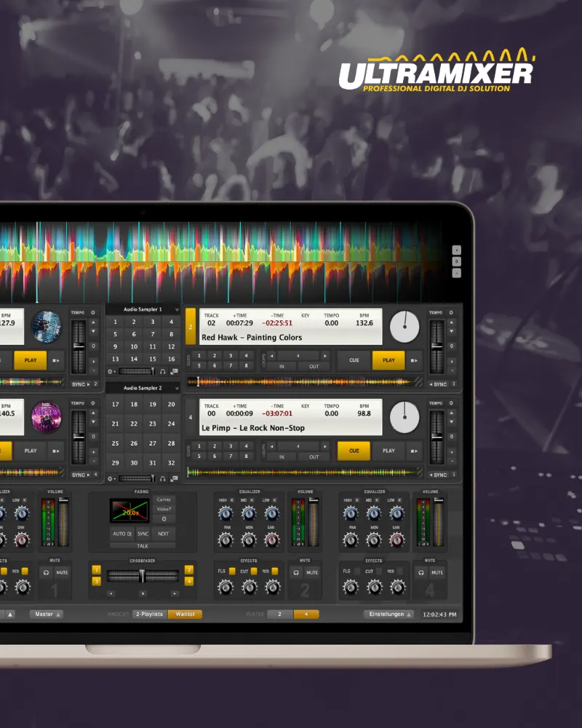Open the Master dropdown in the bottom bar
The height and width of the screenshot is (728, 582).
click(x=47, y=614)
